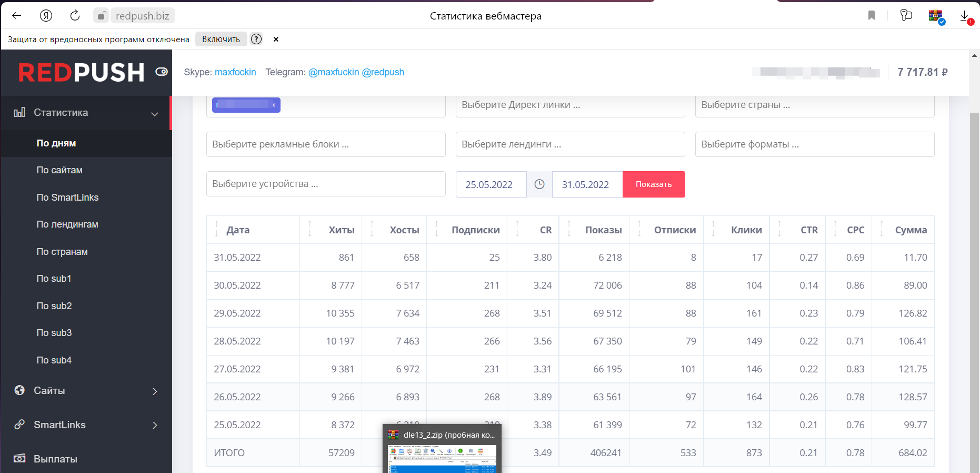Reload the page with the refresh icon

(75, 16)
